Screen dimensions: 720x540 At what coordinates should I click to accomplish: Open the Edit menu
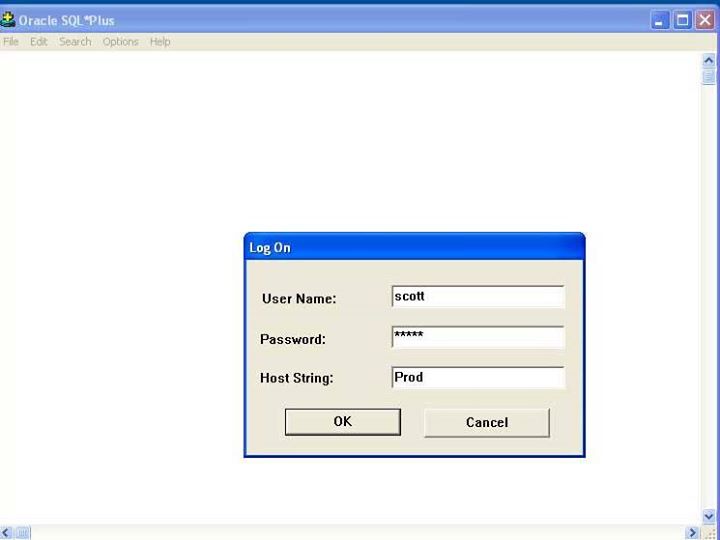pos(39,42)
